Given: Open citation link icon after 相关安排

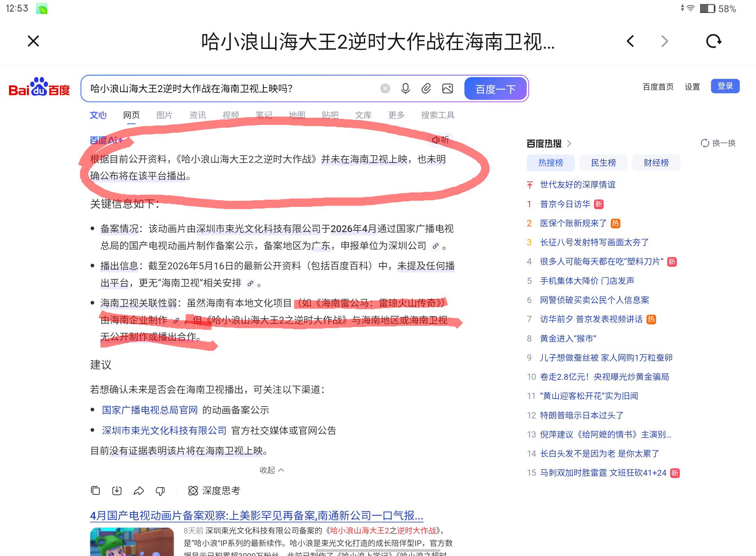Looking at the screenshot, I should pos(250,284).
